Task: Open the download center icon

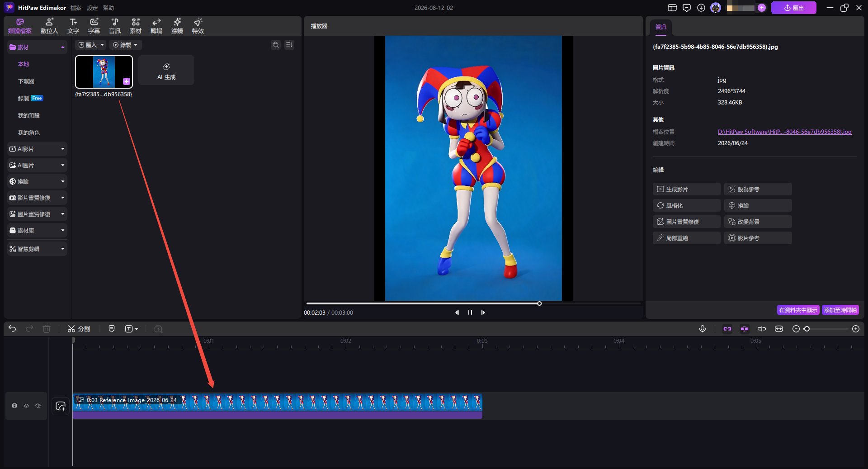Action: [701, 8]
